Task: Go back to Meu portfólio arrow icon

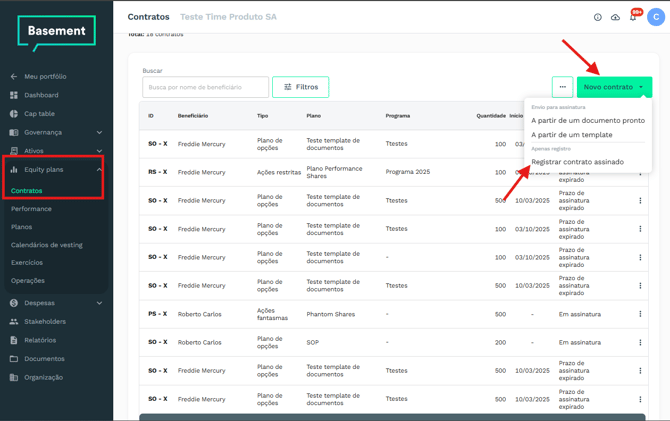Action: click(14, 77)
